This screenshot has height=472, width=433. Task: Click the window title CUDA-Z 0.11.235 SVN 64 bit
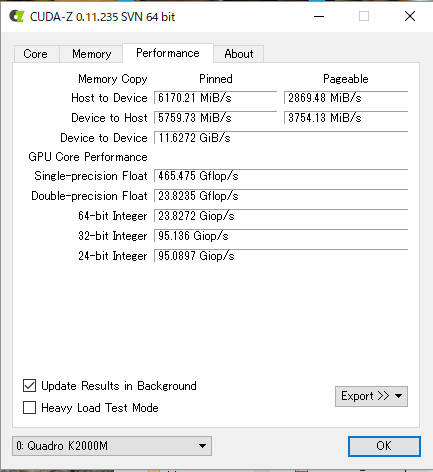point(102,17)
